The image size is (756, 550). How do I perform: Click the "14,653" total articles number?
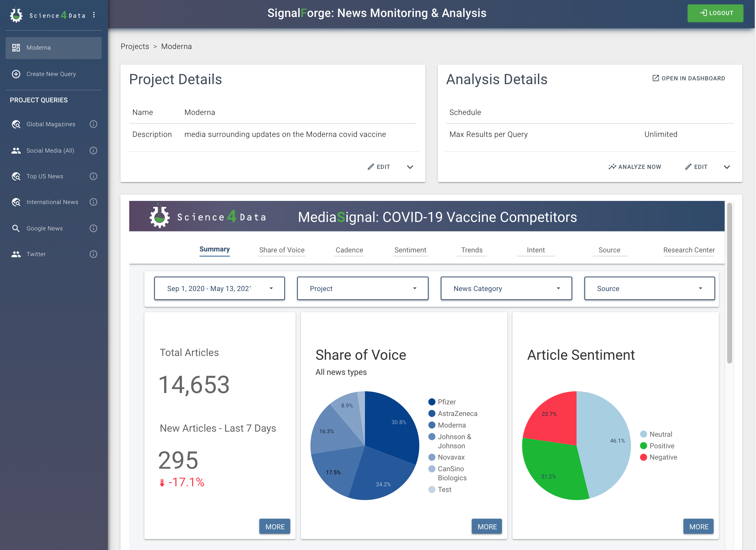click(194, 385)
